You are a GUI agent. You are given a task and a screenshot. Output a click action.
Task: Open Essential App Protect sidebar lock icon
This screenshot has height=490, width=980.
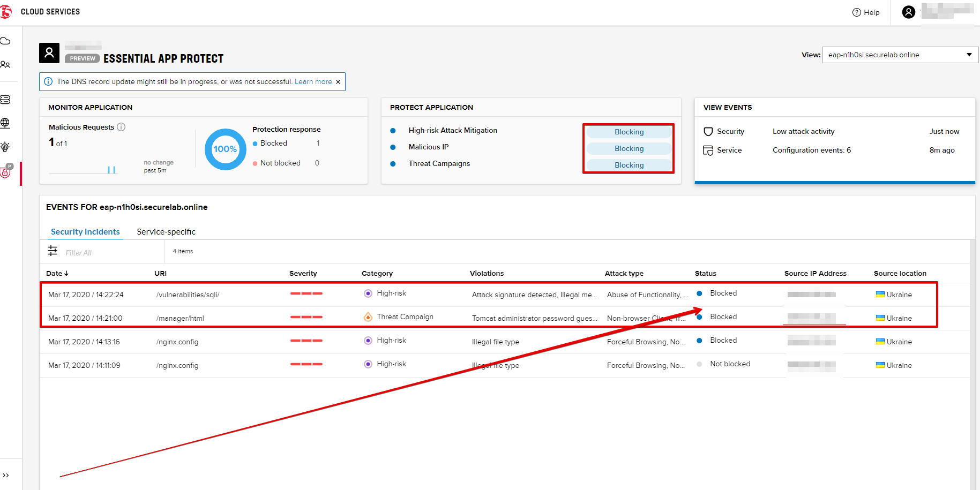click(x=6, y=171)
